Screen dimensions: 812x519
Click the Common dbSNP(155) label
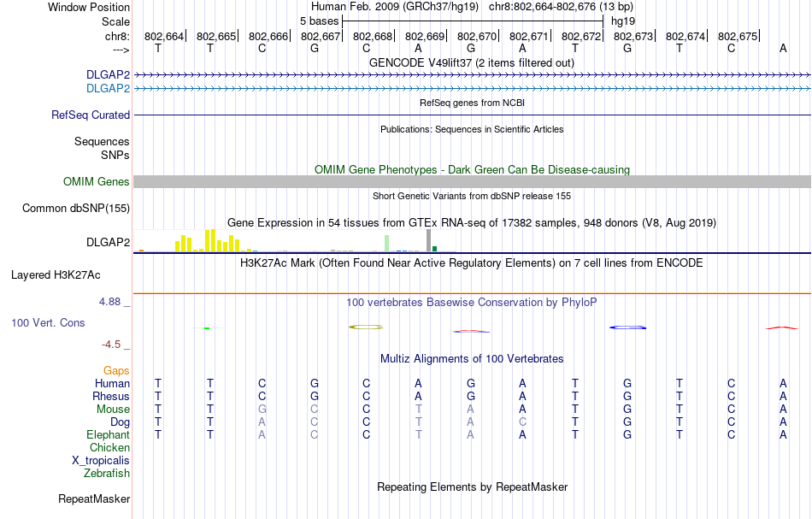tap(75, 209)
